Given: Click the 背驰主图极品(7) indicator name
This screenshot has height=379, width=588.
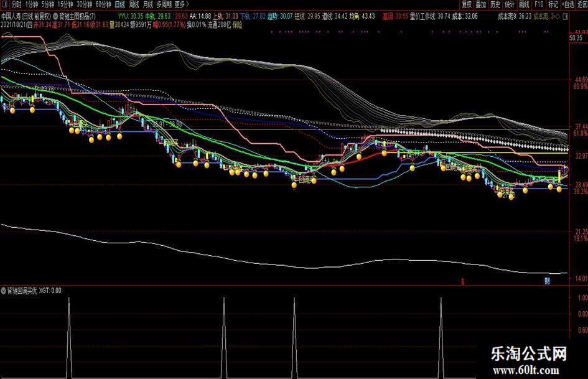Looking at the screenshot, I should click(x=78, y=17).
